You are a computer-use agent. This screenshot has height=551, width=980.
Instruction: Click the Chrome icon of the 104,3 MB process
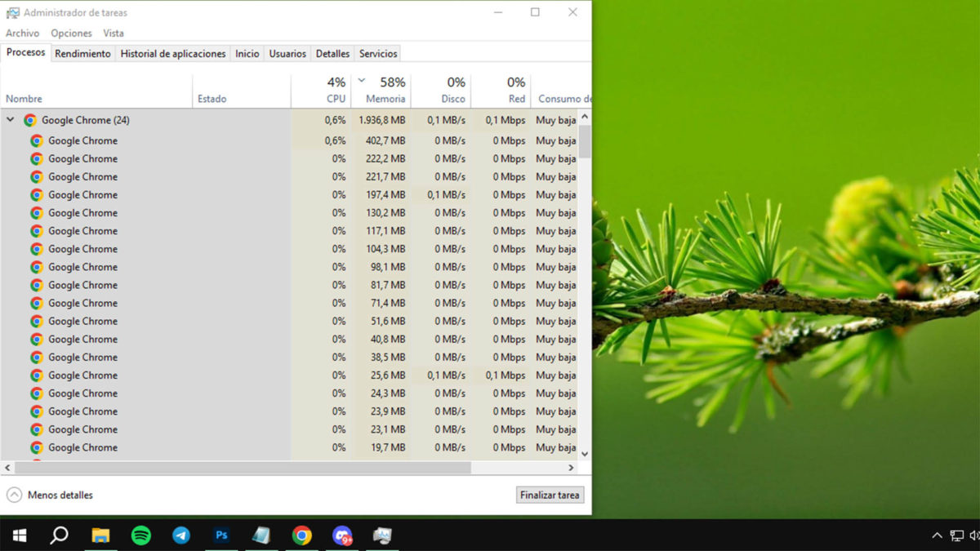tap(37, 249)
